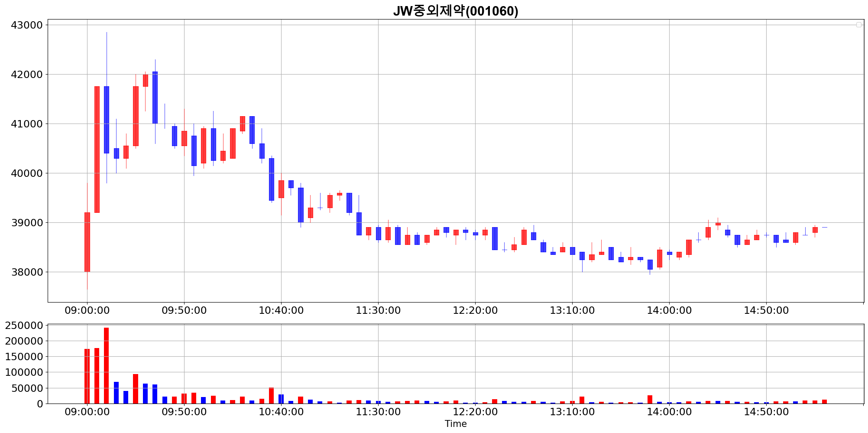
Task: Click the red volume spike just before 10:40
Action: click(272, 395)
